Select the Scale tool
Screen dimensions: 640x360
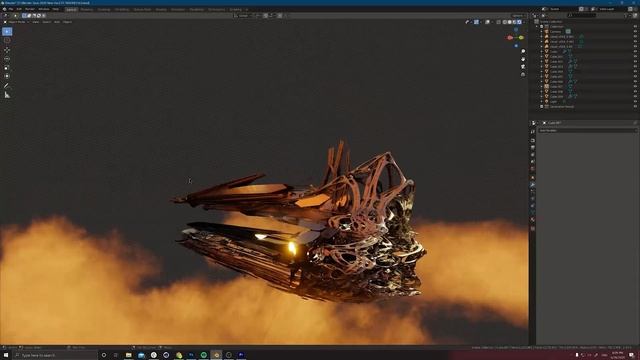tap(7, 67)
